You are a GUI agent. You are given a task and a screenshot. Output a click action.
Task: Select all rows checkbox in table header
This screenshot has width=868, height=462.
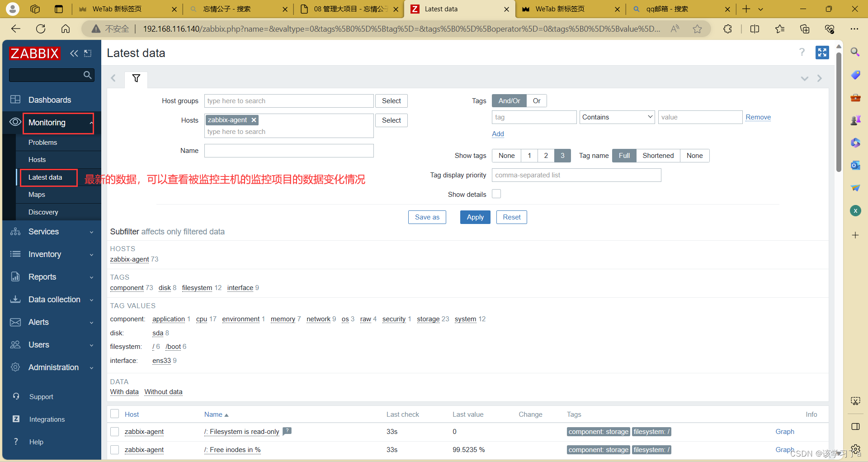[x=115, y=414]
